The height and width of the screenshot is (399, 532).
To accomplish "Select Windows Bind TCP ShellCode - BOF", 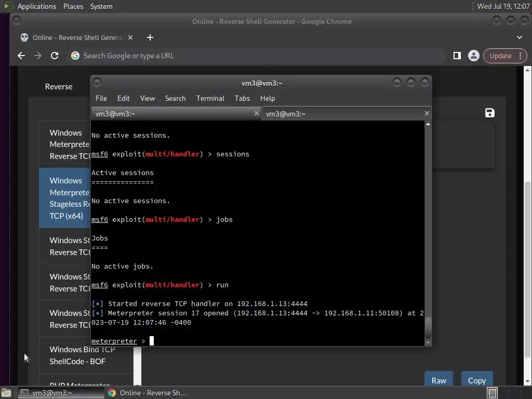I will tap(86, 355).
